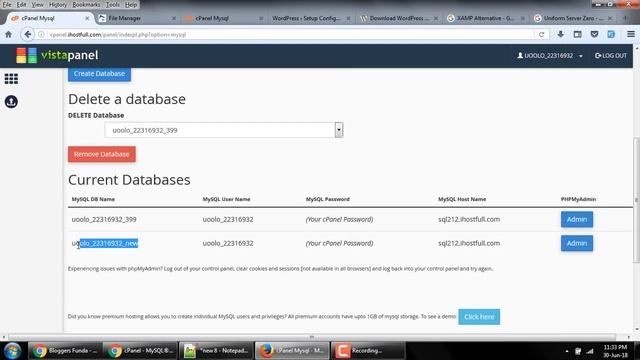
Task: Click sql212.ihostfull.com host in first row
Action: (469, 219)
